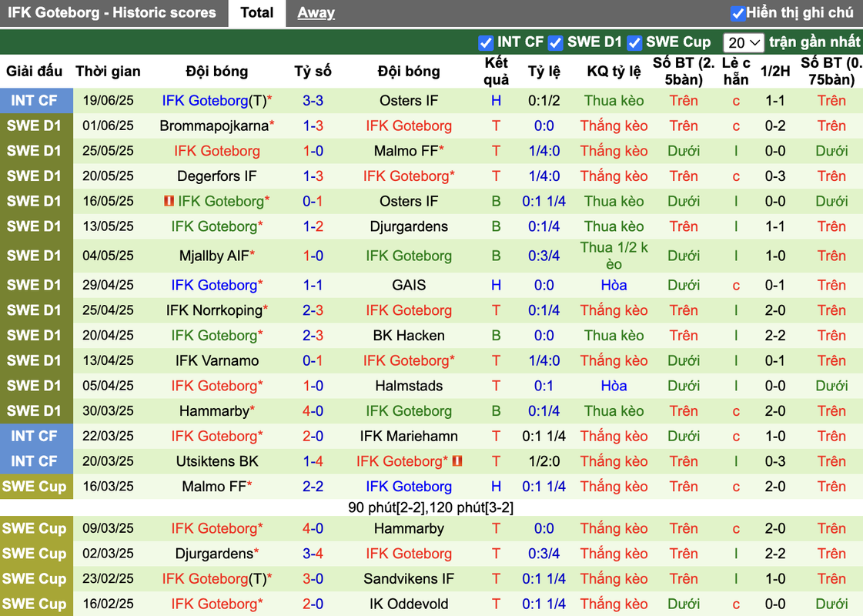The image size is (863, 616).
Task: Select Degerfors IF team name
Action: coord(217,176)
